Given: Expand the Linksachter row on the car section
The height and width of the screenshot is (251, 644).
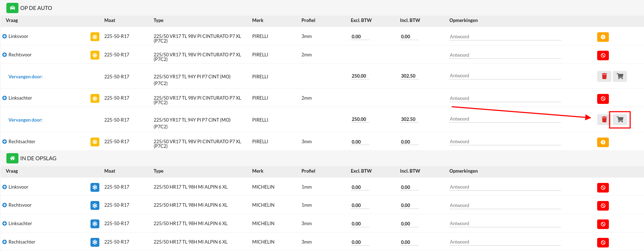Looking at the screenshot, I should coord(5,98).
